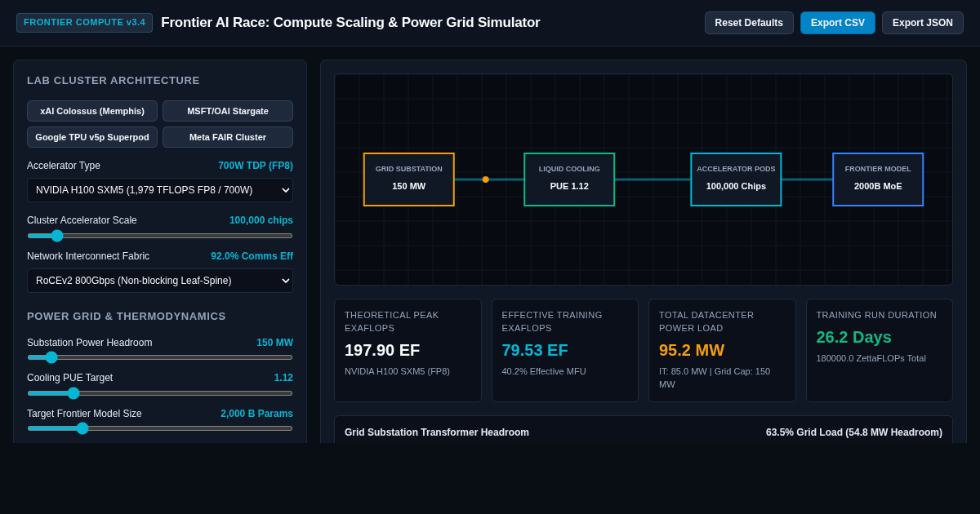Image resolution: width=980 pixels, height=514 pixels.
Task: Adjust the Cluster Accelerator Scale slider
Action: (160, 236)
